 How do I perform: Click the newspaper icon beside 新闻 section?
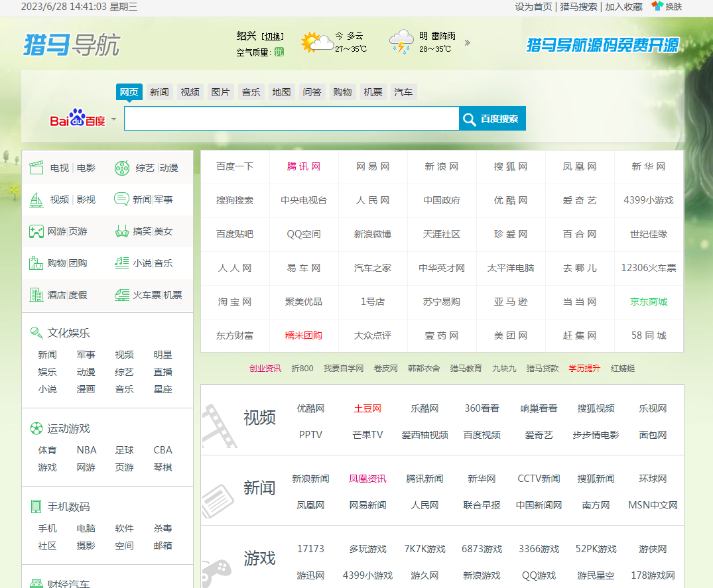coord(218,500)
